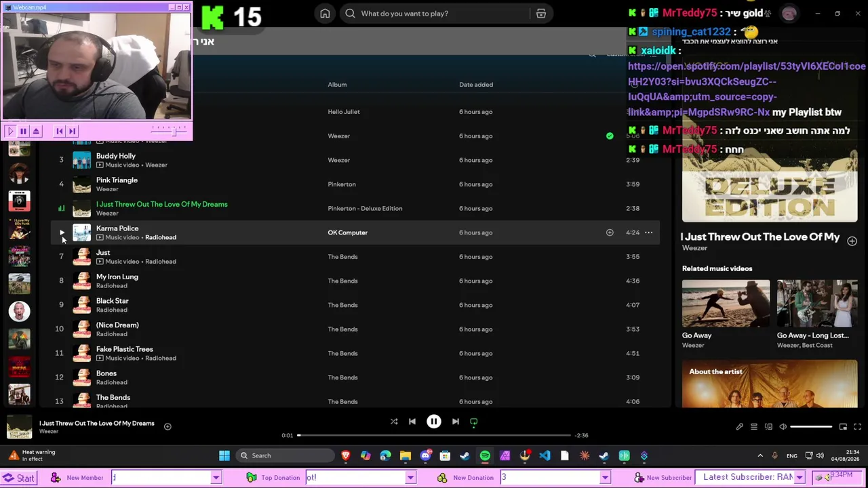Adjust the Webcam.mp4 volume slider
868x488 pixels.
click(x=169, y=130)
